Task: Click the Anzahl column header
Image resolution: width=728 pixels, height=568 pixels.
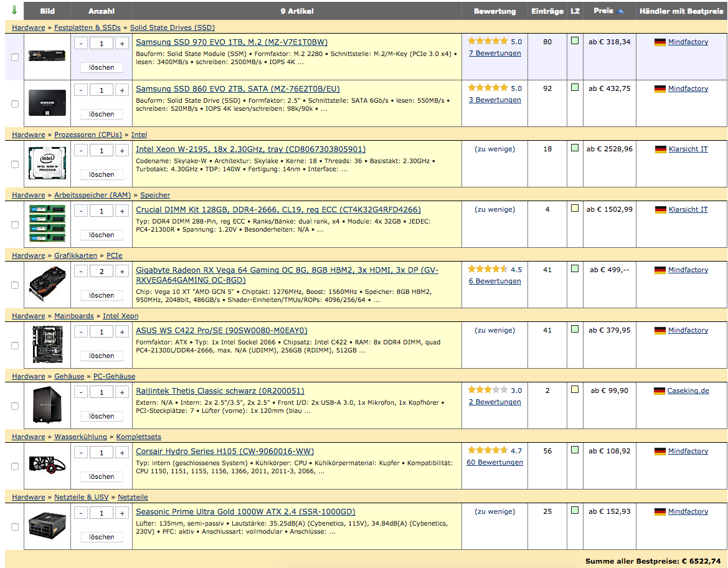Action: (x=102, y=11)
